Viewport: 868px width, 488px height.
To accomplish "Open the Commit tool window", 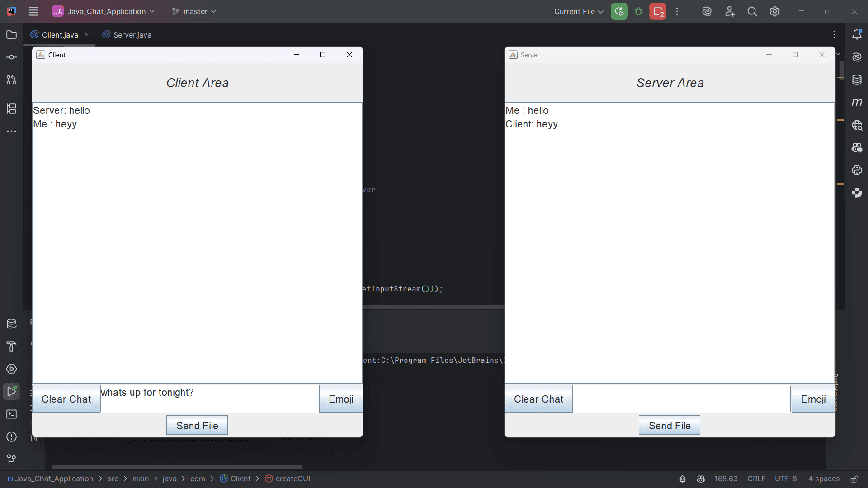I will coord(11,56).
